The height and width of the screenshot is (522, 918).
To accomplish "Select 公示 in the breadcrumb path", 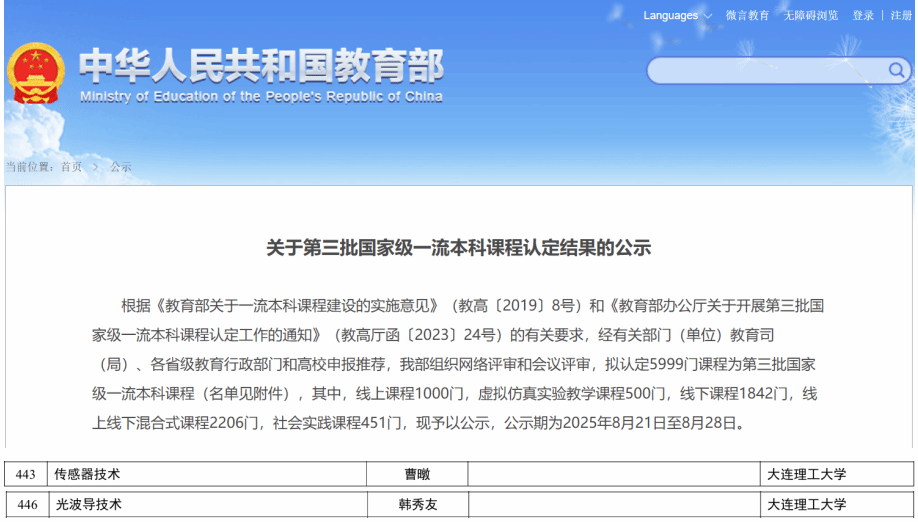I will (x=121, y=167).
